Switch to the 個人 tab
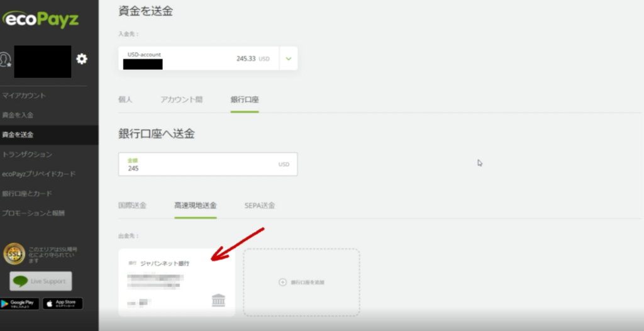 coord(125,100)
